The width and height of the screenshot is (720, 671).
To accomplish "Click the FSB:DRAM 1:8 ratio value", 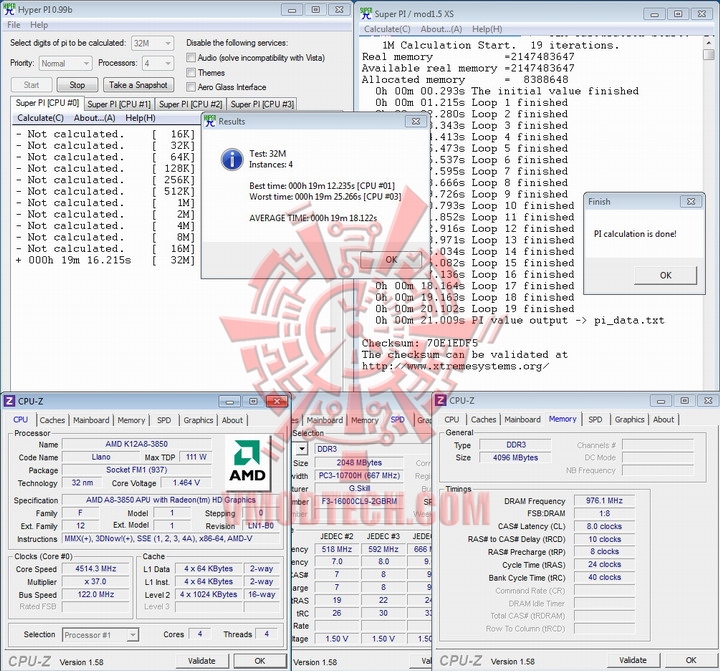I will click(604, 513).
